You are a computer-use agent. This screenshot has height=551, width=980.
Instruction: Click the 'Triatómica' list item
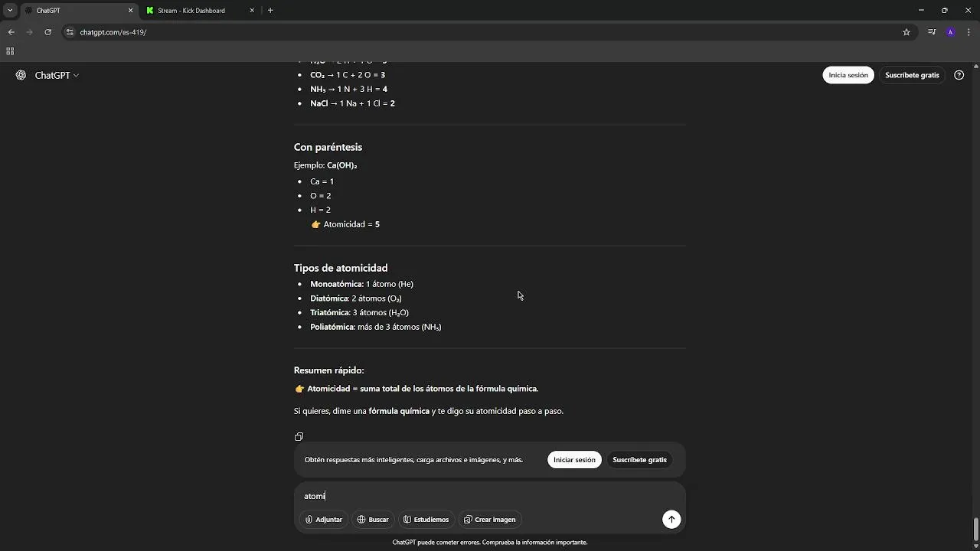point(359,312)
